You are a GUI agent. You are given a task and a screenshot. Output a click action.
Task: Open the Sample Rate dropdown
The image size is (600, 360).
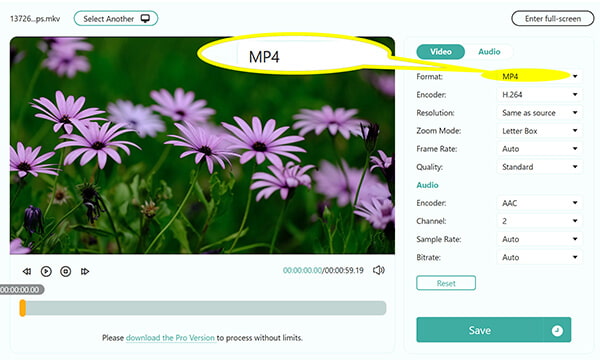click(x=539, y=239)
